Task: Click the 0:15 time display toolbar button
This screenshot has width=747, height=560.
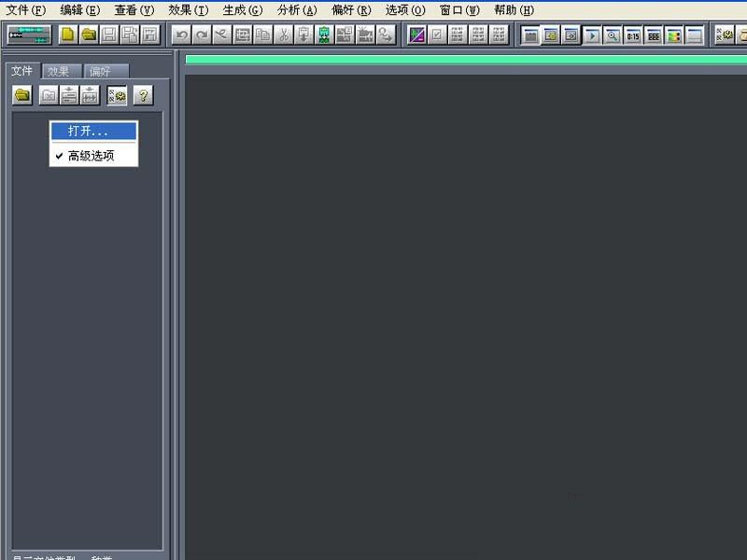Action: pos(633,35)
